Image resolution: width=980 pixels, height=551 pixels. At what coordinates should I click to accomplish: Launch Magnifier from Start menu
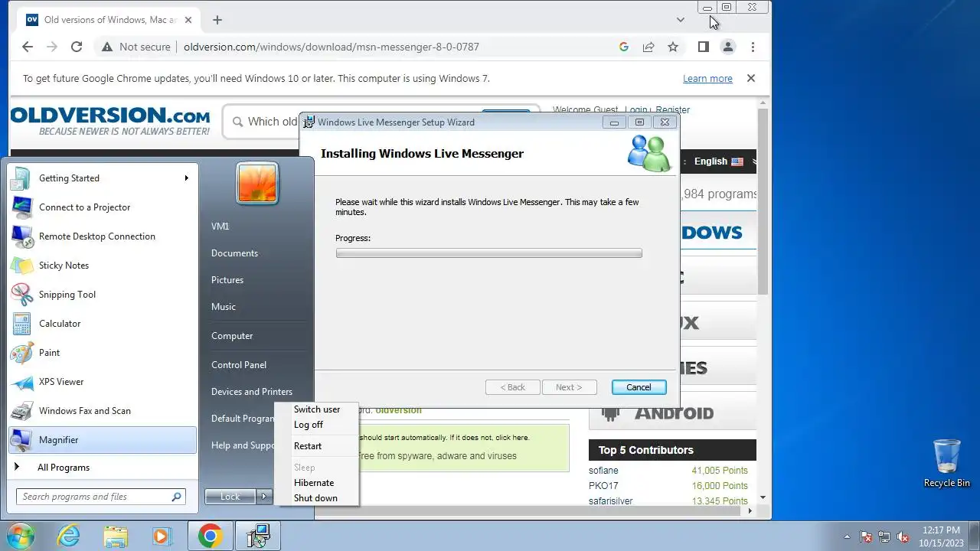coord(102,440)
